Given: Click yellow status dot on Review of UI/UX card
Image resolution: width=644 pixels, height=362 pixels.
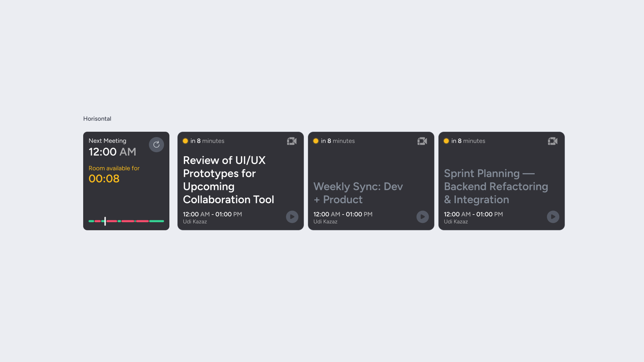Looking at the screenshot, I should tap(185, 141).
